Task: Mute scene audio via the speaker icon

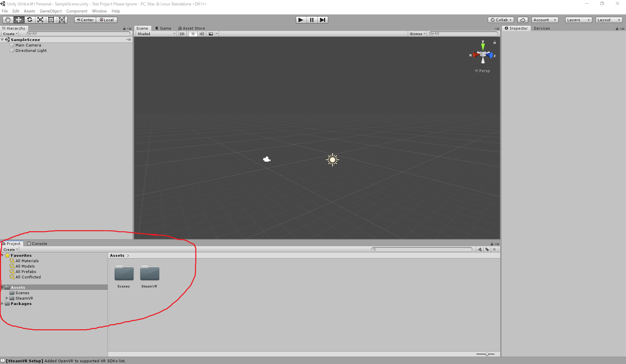Action: 201,34
